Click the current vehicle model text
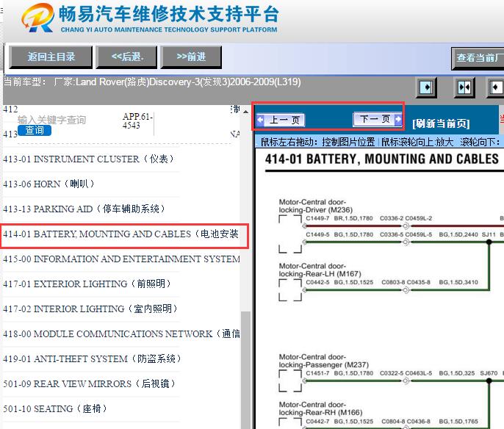The height and width of the screenshot is (429, 504). 152,82
